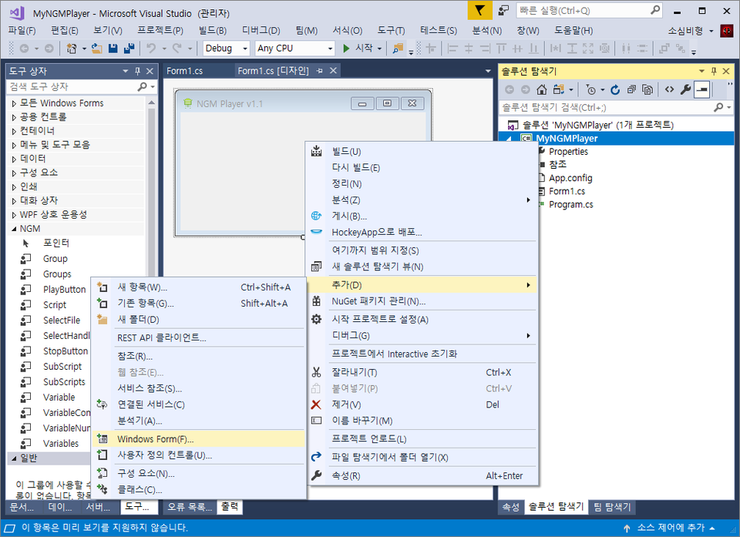Expand 공용 컨트롤 toolbox group

[14, 117]
